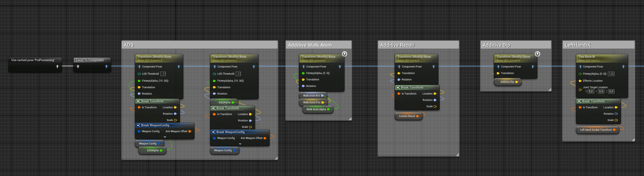Click the fast-path lightning icon in Additive Dip
The width and height of the screenshot is (644, 176).
tap(537, 54)
